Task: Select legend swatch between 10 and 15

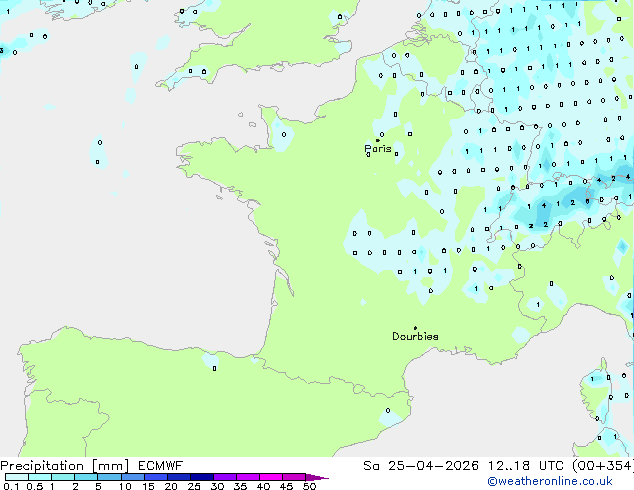Action: pyautogui.click(x=133, y=477)
